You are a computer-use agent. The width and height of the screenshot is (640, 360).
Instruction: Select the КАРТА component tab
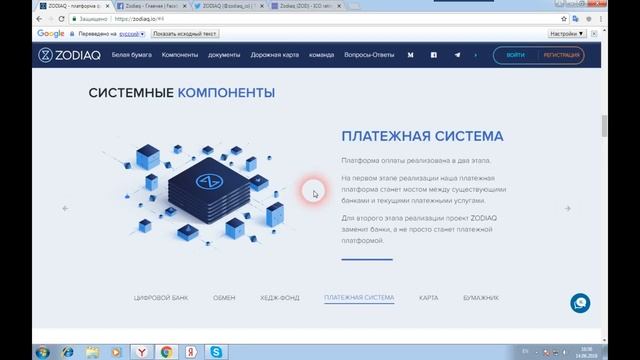pos(429,298)
